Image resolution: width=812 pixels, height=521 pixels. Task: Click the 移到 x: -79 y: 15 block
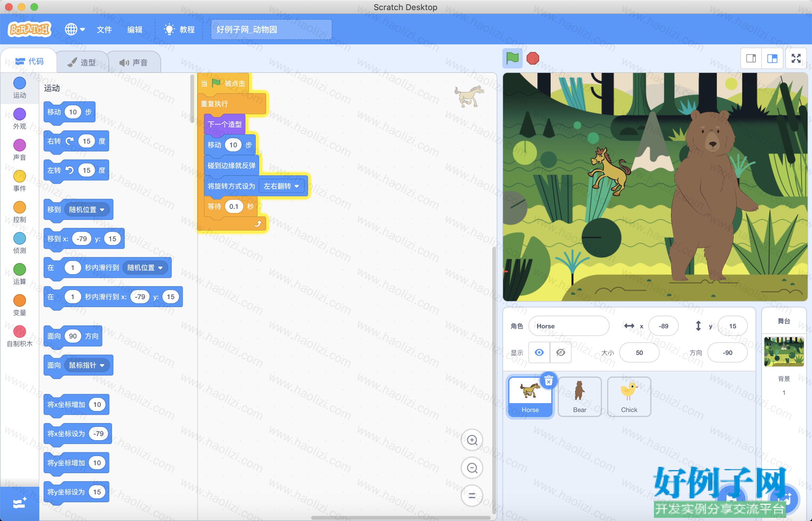pyautogui.click(x=84, y=239)
